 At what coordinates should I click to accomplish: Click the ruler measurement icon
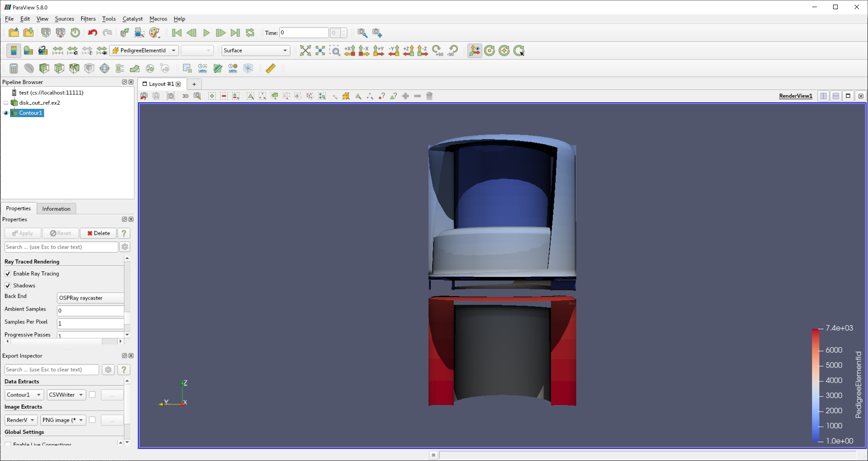(x=271, y=68)
